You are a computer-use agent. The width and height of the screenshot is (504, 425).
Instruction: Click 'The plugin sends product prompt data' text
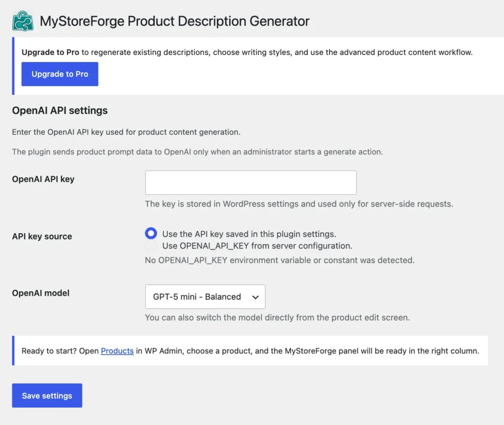[197, 152]
